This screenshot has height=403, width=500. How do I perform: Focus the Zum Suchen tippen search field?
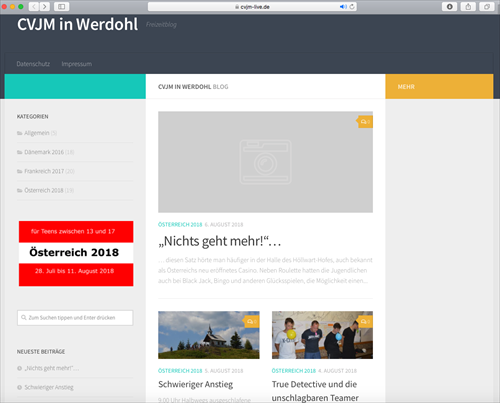point(75,318)
